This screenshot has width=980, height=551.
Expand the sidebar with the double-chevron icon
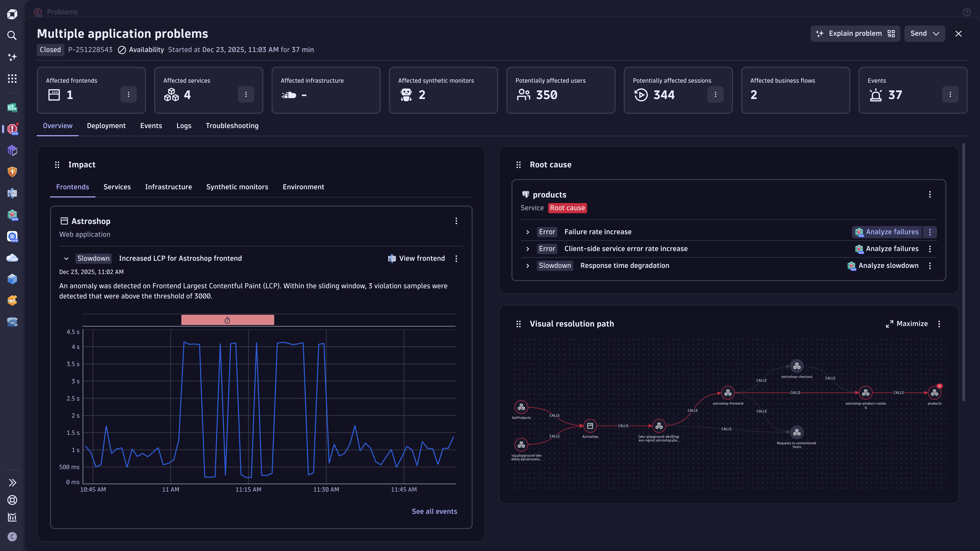[x=12, y=483]
